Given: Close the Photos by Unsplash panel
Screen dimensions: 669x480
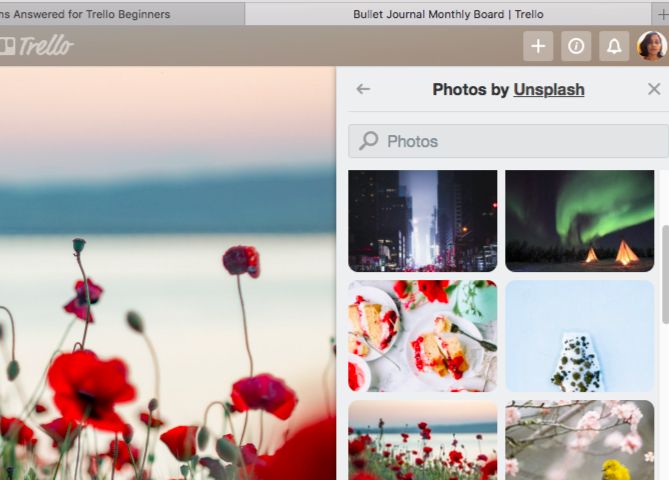Looking at the screenshot, I should (654, 89).
